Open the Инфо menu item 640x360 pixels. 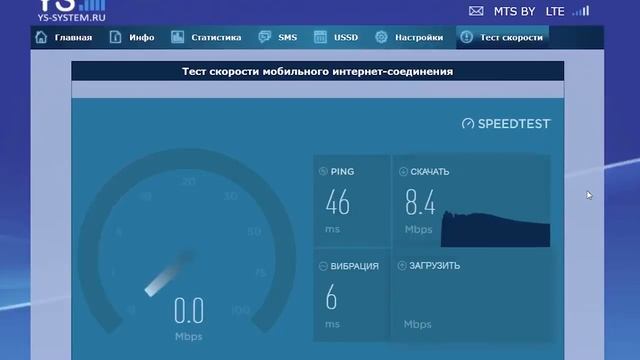[x=142, y=37]
